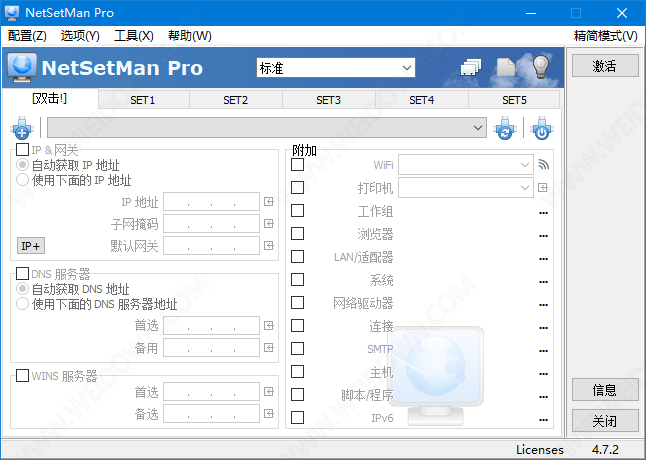The height and width of the screenshot is (460, 646).
Task: Tick the IPv6 checkbox
Action: pos(297,418)
